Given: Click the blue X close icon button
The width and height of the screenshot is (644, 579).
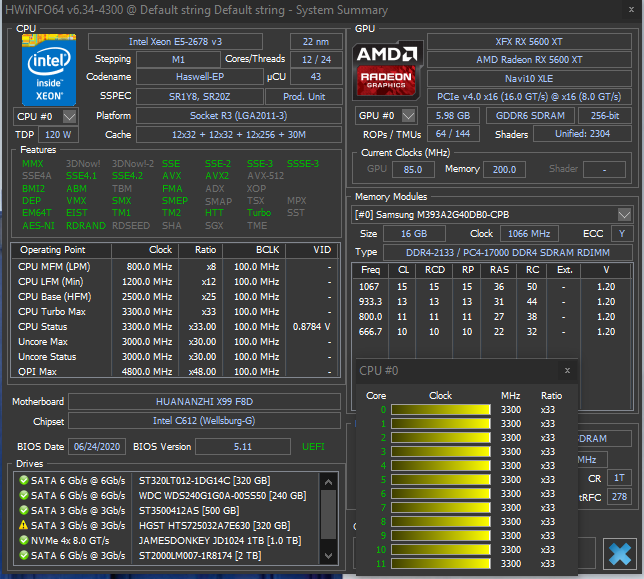Looking at the screenshot, I should pos(620,554).
